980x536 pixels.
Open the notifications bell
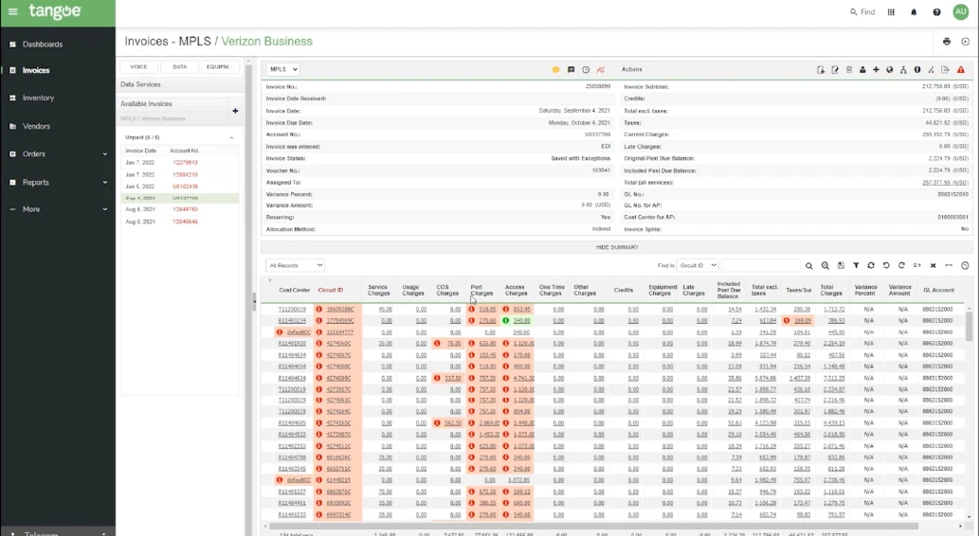[914, 12]
